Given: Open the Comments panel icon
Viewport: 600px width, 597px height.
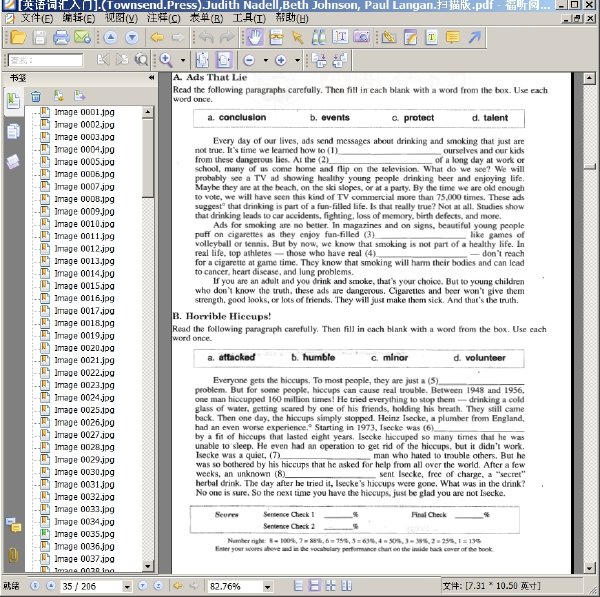Looking at the screenshot, I should click(13, 525).
